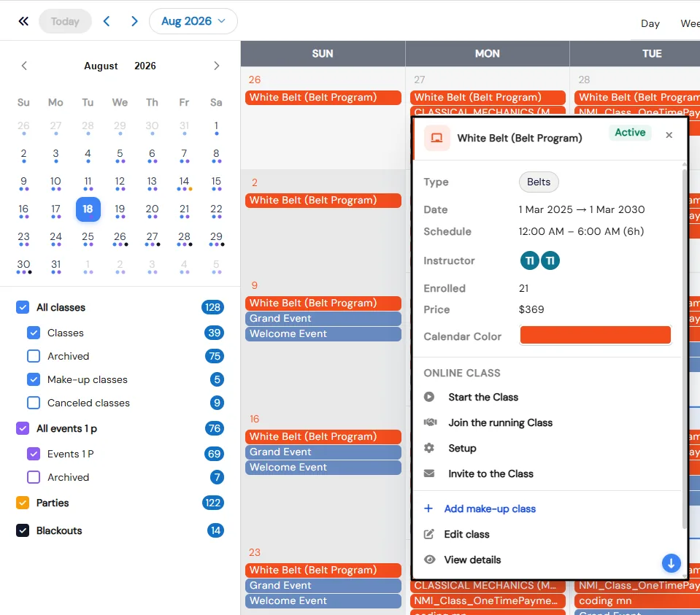Go to next month using top toolbar arrow

[x=134, y=21]
